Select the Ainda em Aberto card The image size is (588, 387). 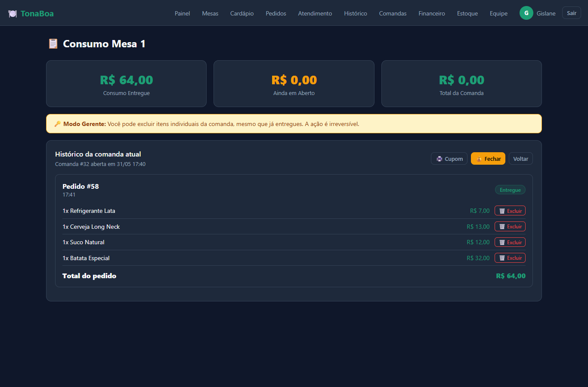[x=294, y=83]
